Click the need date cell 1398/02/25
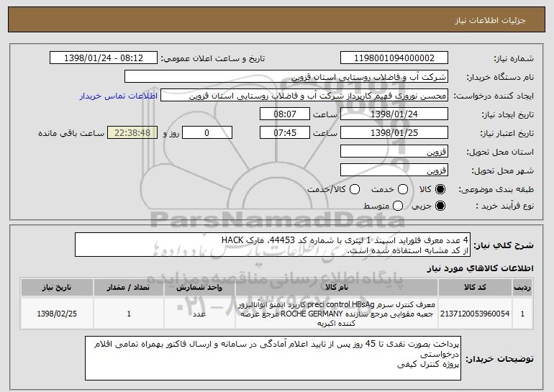 point(57,314)
